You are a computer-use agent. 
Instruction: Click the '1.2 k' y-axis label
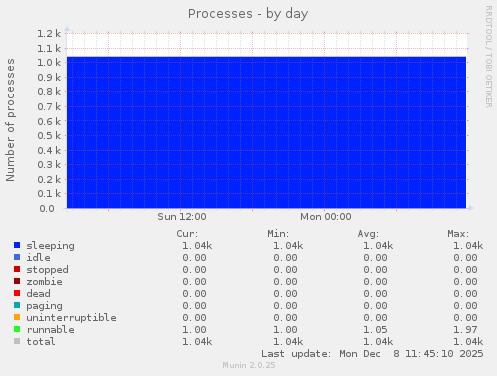(49, 33)
